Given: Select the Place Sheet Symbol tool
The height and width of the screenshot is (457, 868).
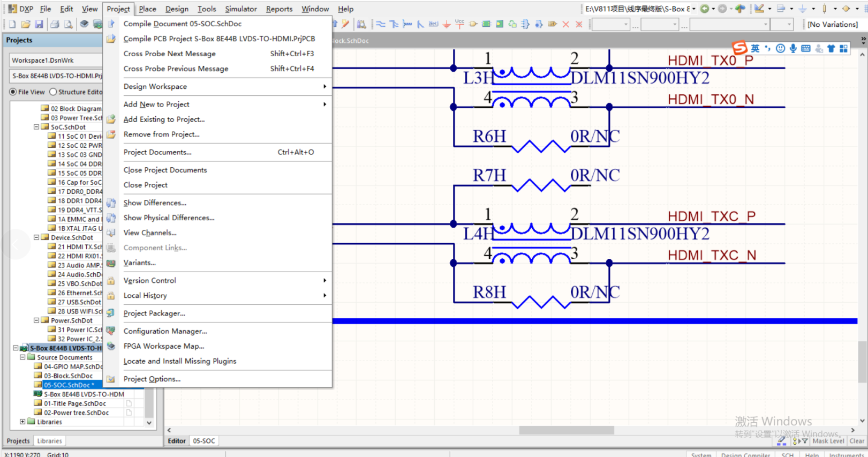Looking at the screenshot, I should click(486, 24).
